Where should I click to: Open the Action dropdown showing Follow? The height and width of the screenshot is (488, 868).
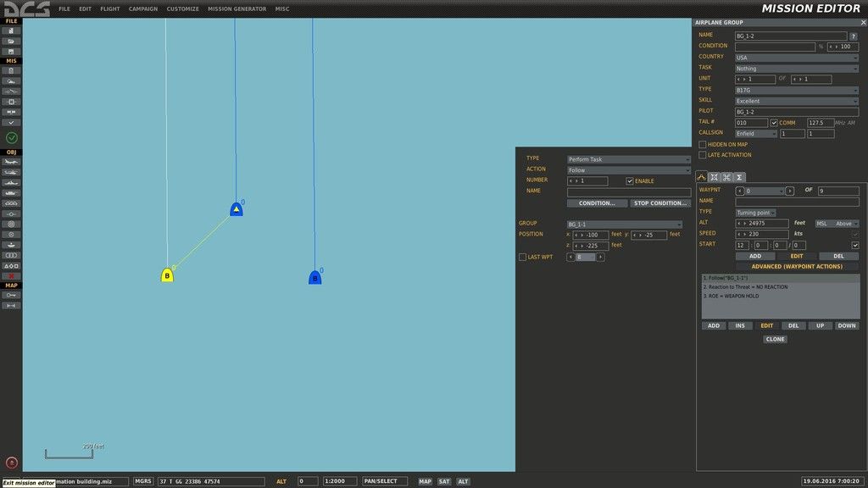click(628, 169)
